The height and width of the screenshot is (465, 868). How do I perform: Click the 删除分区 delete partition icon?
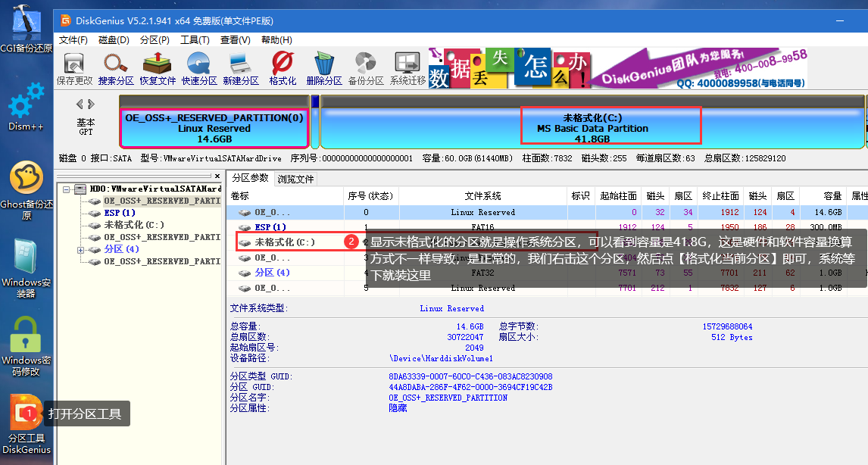[x=324, y=68]
